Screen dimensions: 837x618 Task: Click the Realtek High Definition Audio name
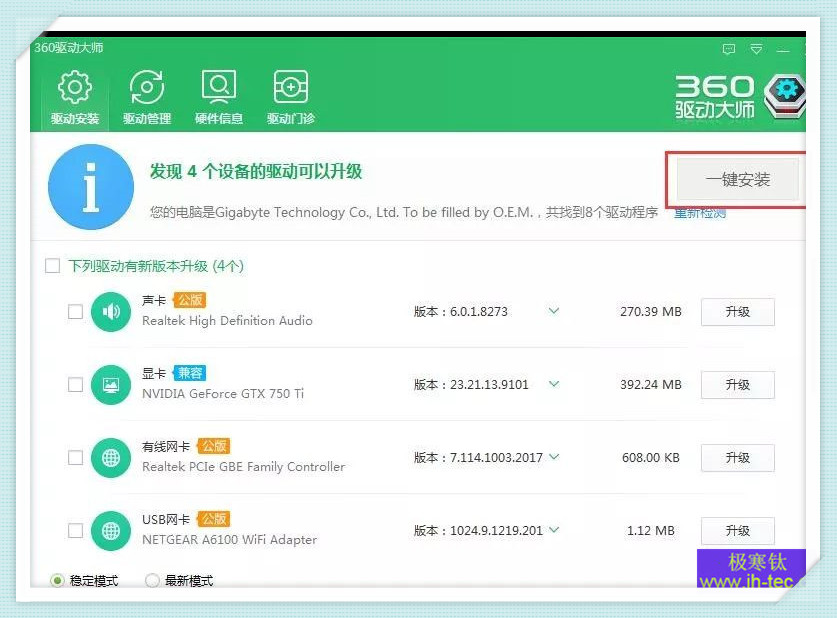pos(227,320)
